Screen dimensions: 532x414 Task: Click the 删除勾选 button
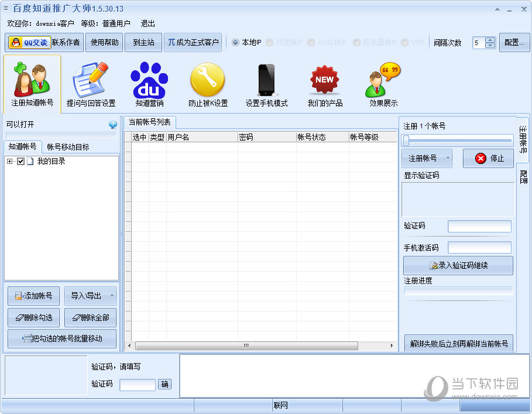(x=33, y=317)
